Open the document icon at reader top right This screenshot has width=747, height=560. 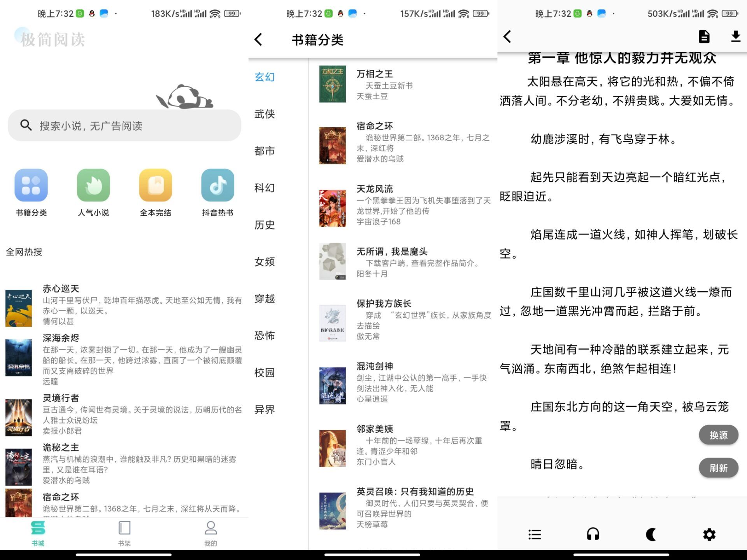click(703, 37)
